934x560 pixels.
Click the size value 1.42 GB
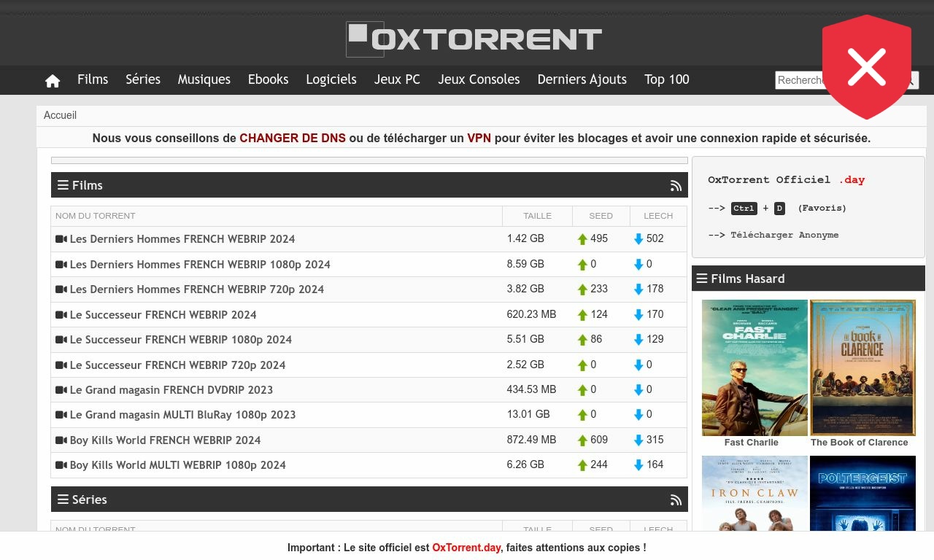click(525, 239)
